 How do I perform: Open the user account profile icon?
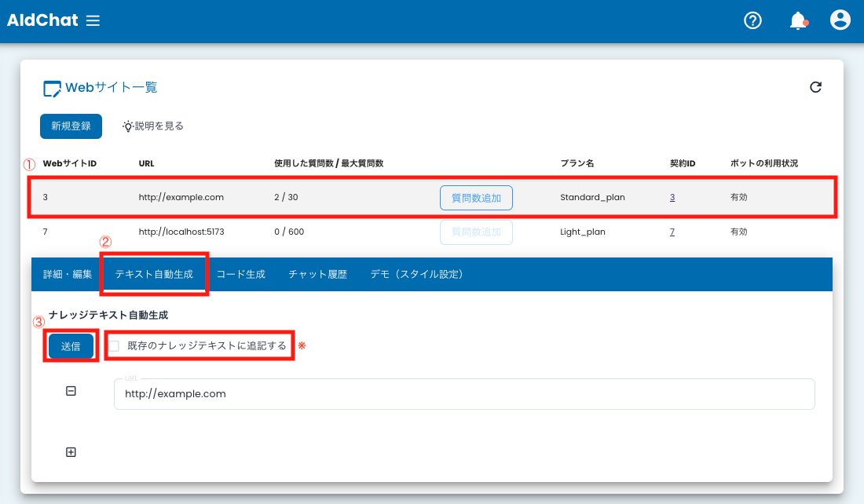(x=840, y=20)
